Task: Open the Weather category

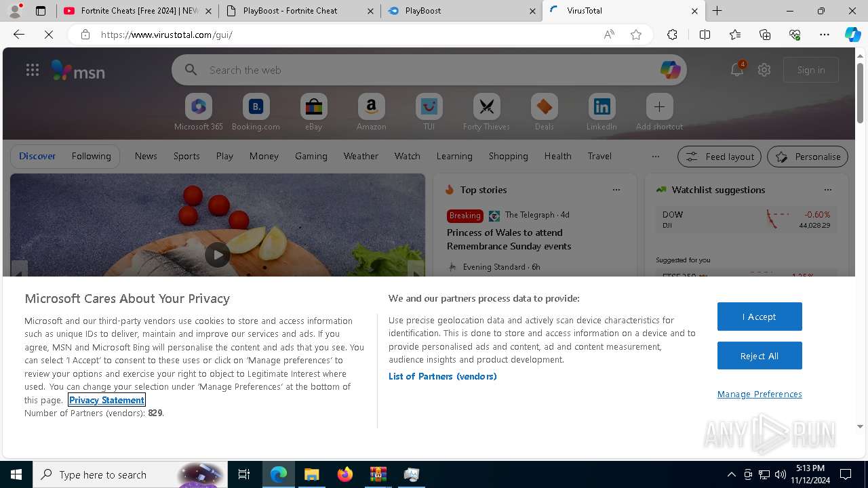Action: tap(361, 156)
